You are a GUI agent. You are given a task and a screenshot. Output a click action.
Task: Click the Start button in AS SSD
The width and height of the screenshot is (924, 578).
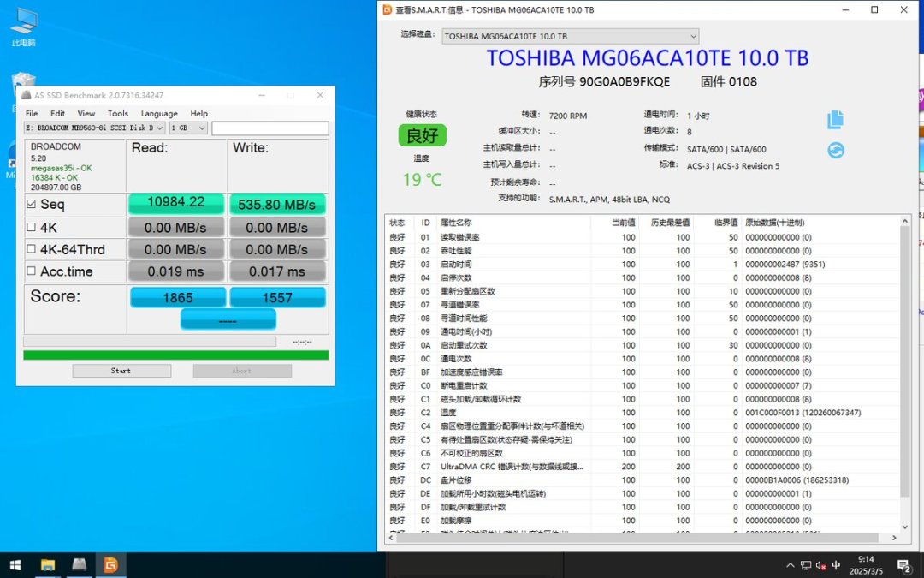[121, 371]
